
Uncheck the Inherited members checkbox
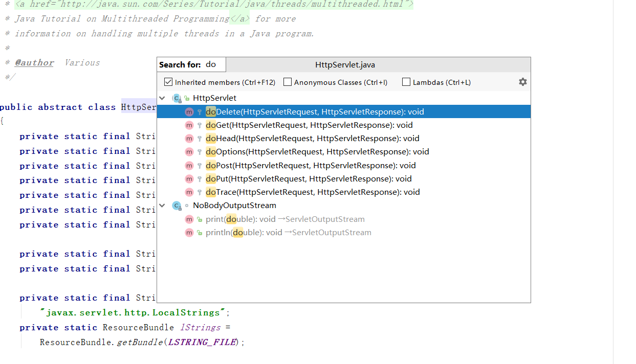[x=168, y=82]
